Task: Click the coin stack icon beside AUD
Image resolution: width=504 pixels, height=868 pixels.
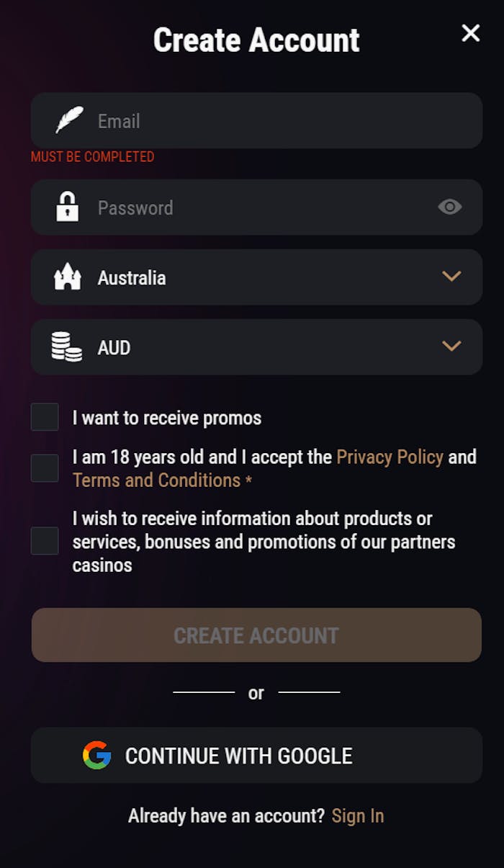Action: click(x=65, y=346)
